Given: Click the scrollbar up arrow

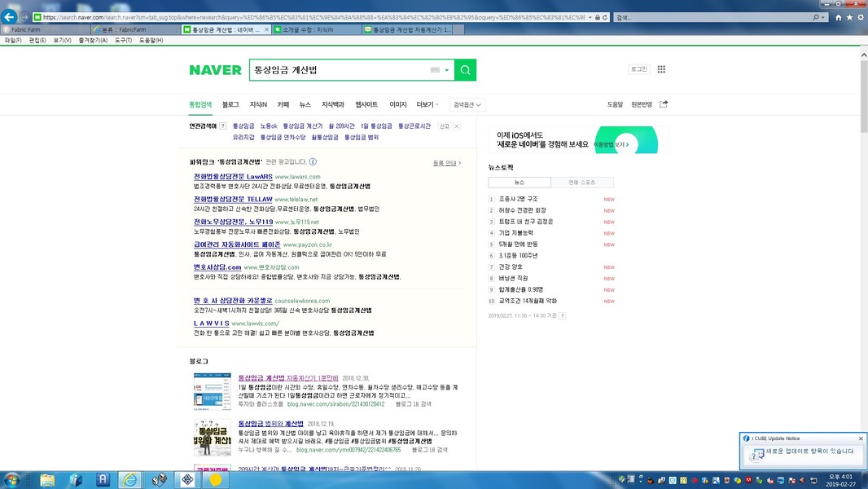Looking at the screenshot, I should click(864, 55).
